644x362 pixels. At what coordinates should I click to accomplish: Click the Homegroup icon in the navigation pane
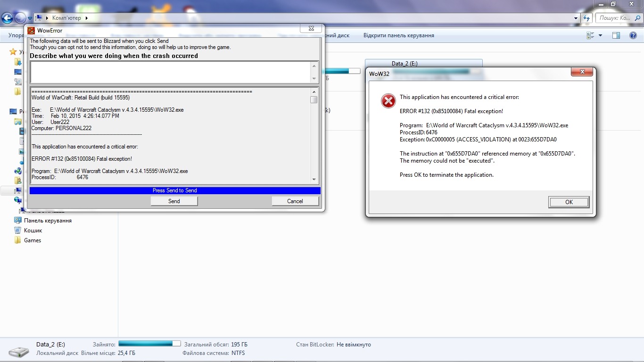click(x=18, y=171)
